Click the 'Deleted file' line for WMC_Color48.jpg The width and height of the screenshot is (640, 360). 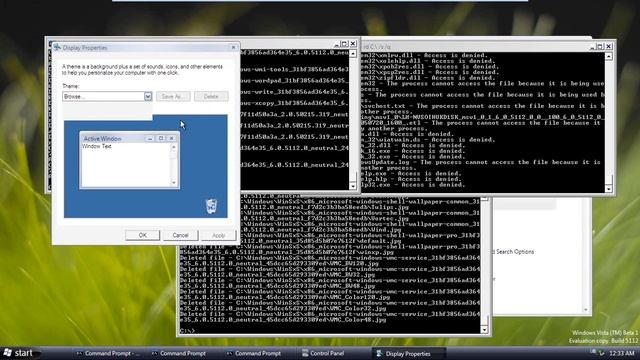pyautogui.click(x=330, y=317)
